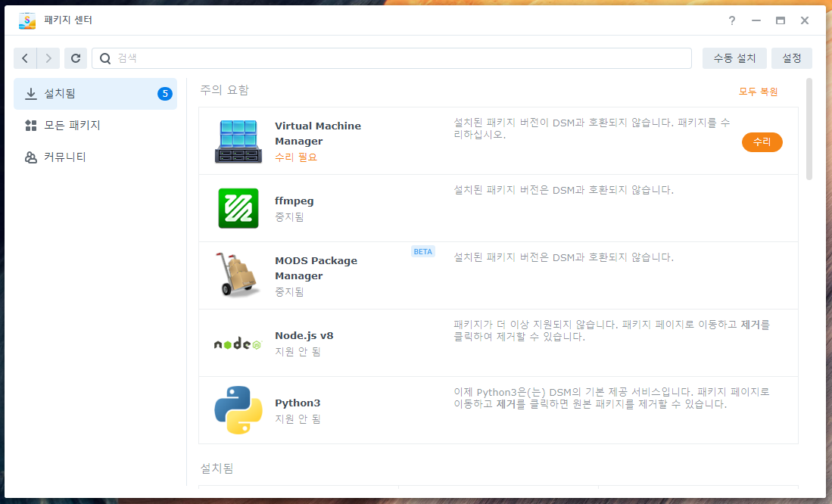The image size is (832, 504).
Task: Click the lower 설치됨 section heading
Action: point(217,468)
